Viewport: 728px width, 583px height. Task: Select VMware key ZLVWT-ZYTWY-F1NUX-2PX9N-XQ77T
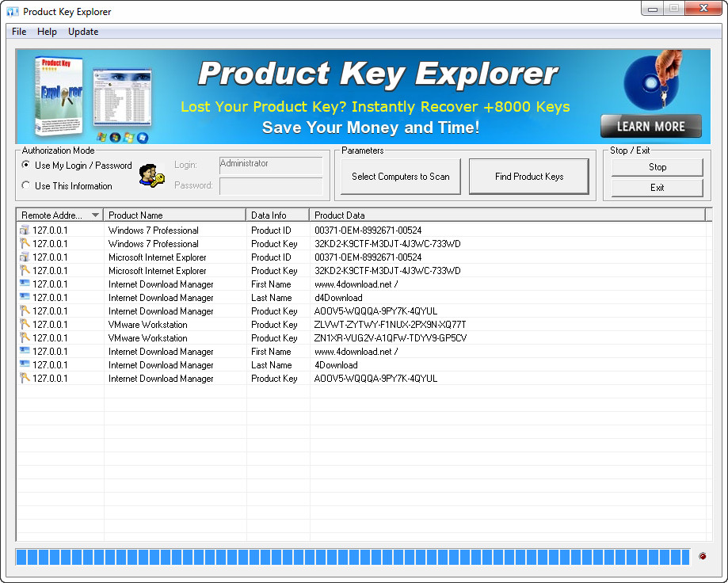[x=390, y=325]
